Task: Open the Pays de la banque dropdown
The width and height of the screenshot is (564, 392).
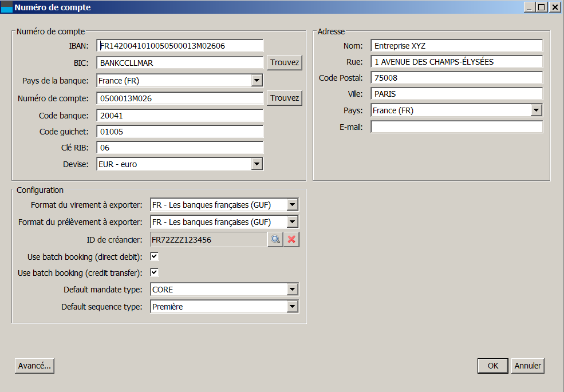Action: [x=257, y=81]
